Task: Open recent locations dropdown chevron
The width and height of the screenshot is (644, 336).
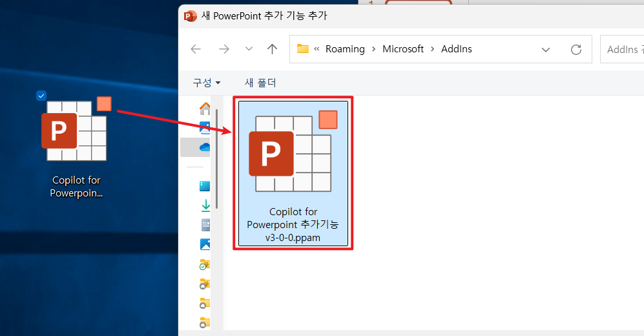Action: click(x=249, y=49)
